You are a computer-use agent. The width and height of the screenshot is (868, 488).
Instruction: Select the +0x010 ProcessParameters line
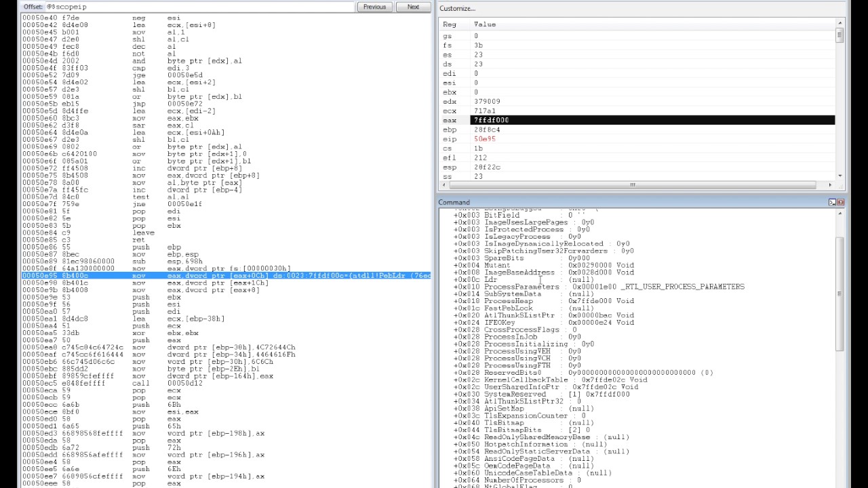[x=599, y=287]
